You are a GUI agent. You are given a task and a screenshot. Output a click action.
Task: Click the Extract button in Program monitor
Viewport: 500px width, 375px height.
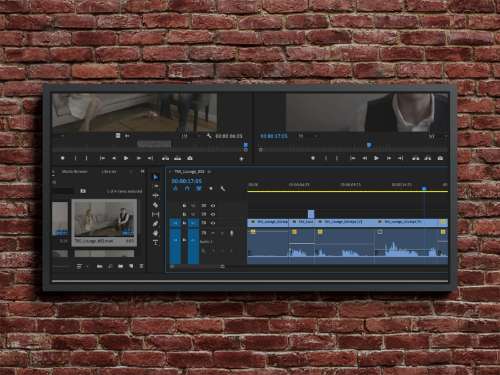pos(428,158)
